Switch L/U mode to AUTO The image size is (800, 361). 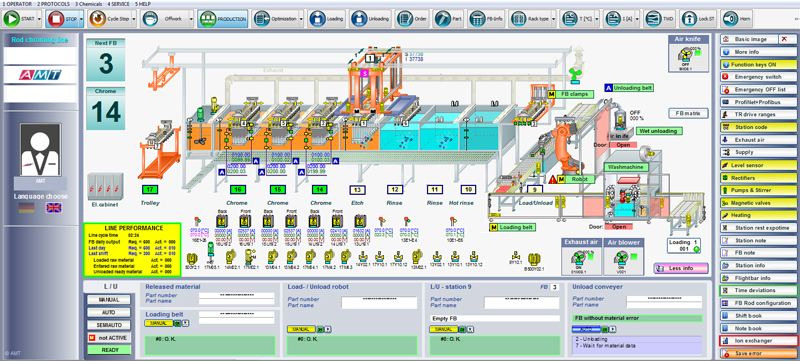pyautogui.click(x=108, y=312)
